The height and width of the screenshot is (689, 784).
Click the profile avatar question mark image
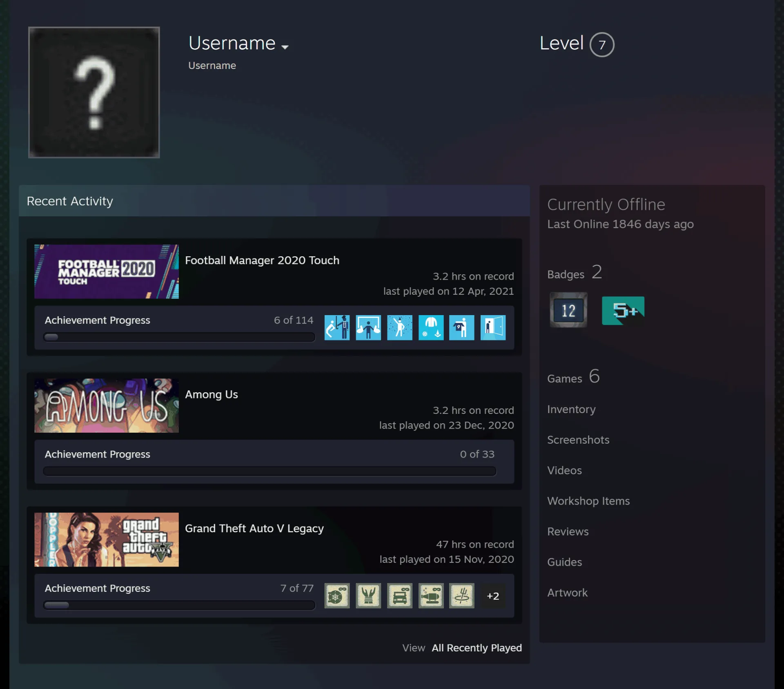coord(94,92)
